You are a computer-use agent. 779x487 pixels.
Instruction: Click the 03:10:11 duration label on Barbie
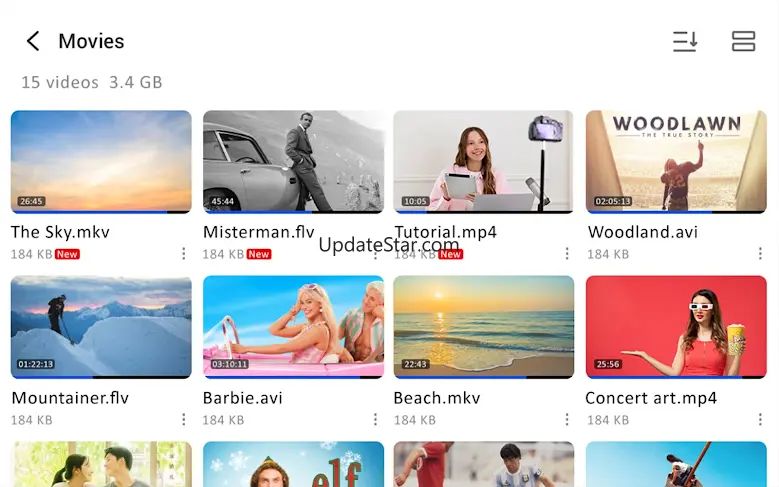[230, 364]
